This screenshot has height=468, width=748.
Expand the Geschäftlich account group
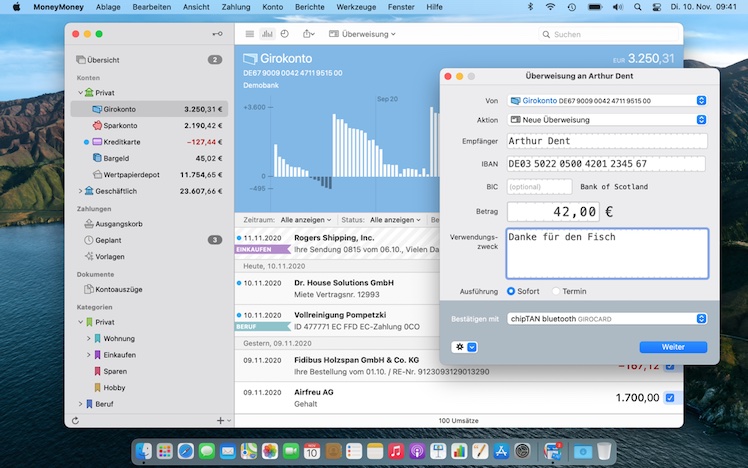[80, 190]
